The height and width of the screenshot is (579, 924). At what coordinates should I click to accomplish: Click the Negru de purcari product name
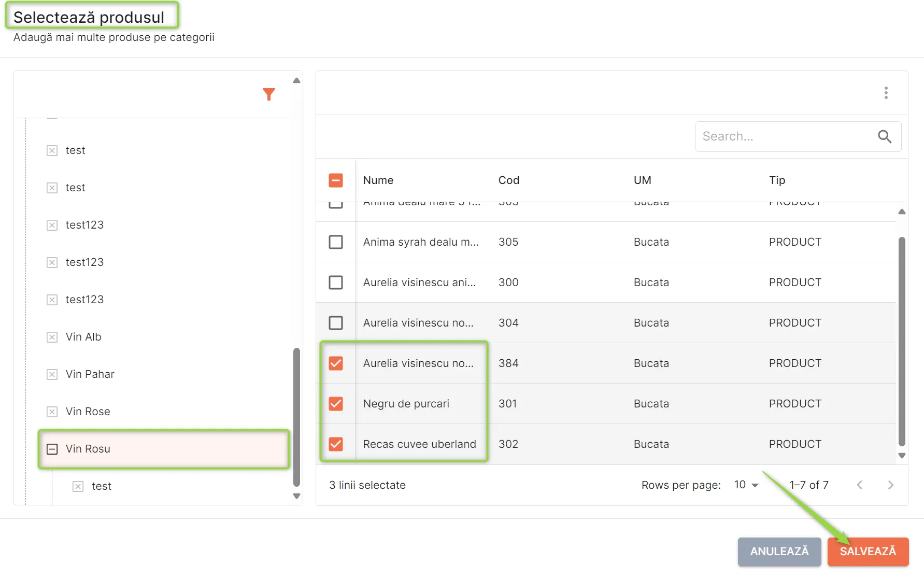[406, 404]
